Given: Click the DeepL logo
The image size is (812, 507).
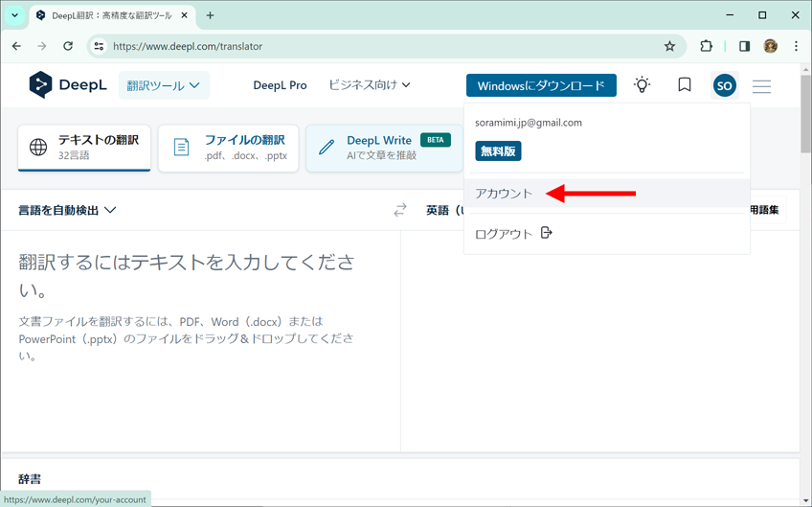Looking at the screenshot, I should (68, 85).
